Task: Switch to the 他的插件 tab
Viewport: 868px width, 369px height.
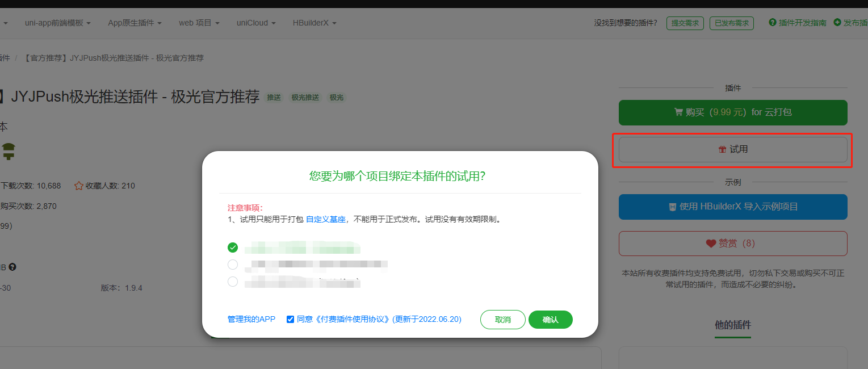Action: coord(733,325)
